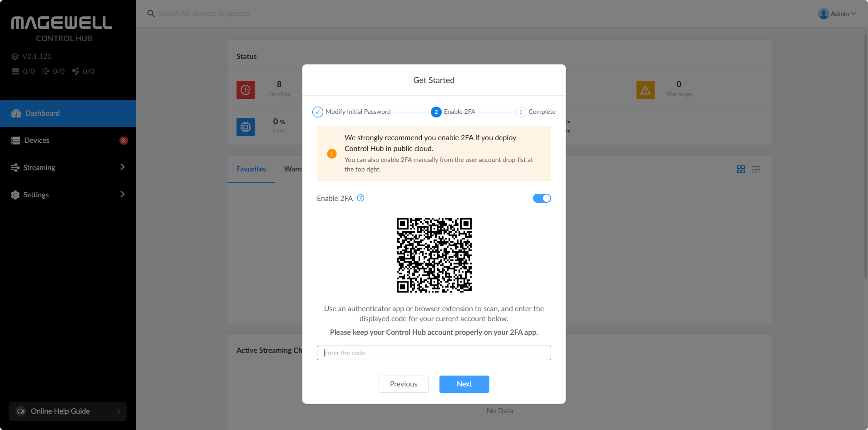Screen dimensions: 868x430
Task: Open the Admin account dropdown
Action: click(837, 14)
